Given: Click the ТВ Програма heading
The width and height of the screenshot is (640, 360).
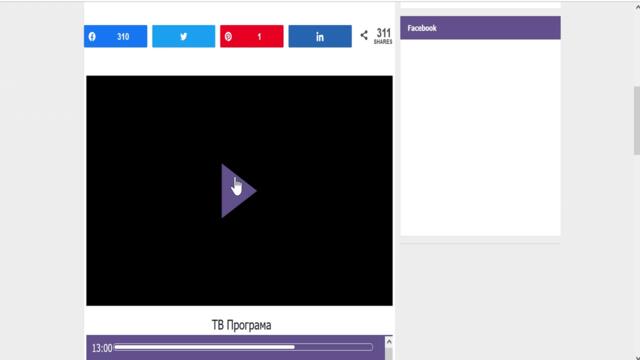Looking at the screenshot, I should (x=241, y=325).
